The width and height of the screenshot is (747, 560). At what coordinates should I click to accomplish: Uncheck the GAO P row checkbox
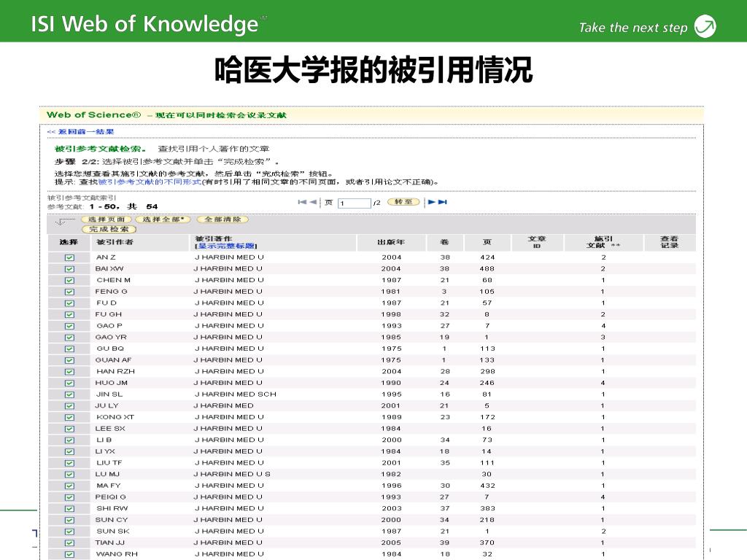tap(69, 326)
